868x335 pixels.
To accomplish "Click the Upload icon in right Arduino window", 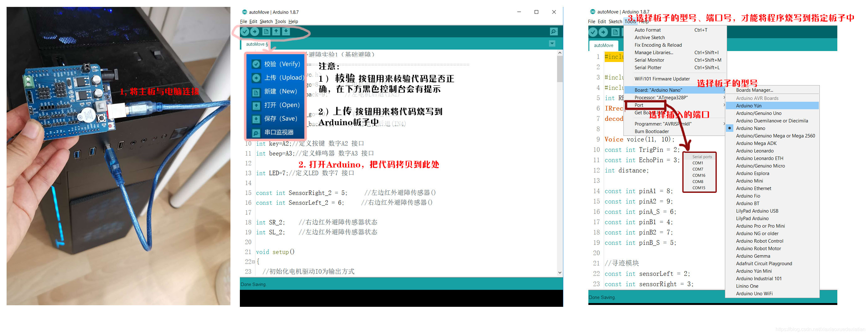I will pyautogui.click(x=603, y=32).
